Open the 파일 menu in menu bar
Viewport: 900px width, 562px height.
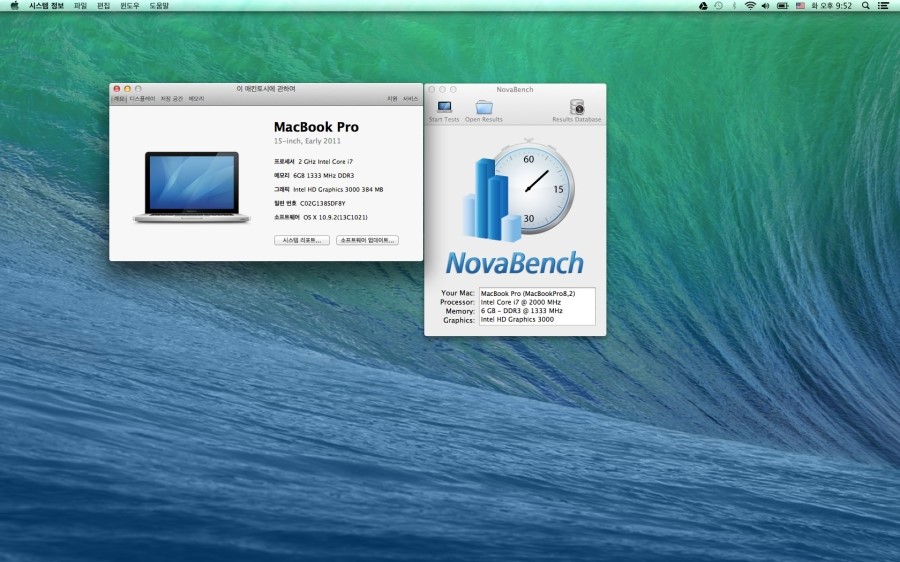(80, 6)
